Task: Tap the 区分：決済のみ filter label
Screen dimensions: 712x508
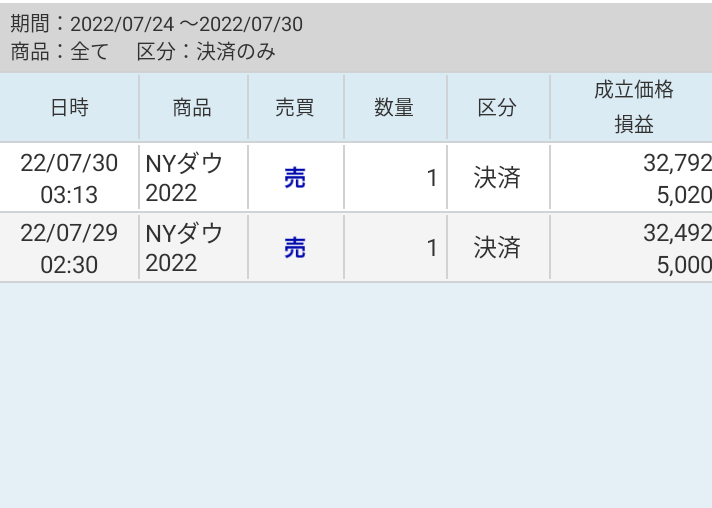Action: (205, 52)
